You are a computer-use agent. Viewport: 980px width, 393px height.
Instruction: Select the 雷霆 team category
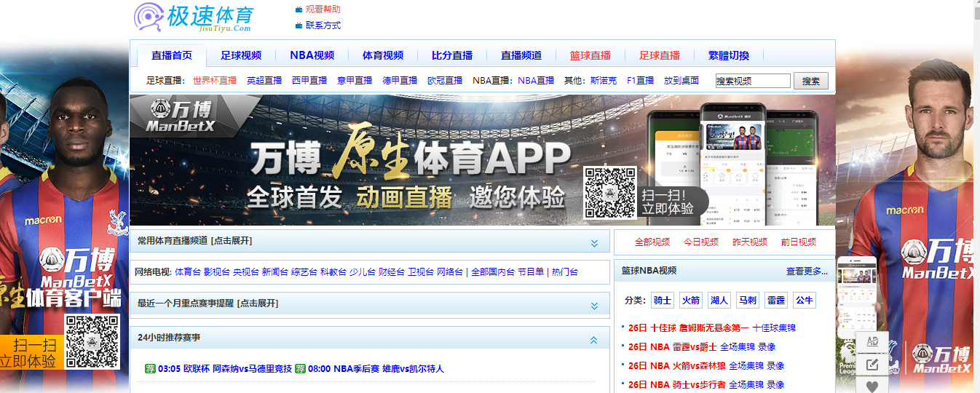click(776, 300)
